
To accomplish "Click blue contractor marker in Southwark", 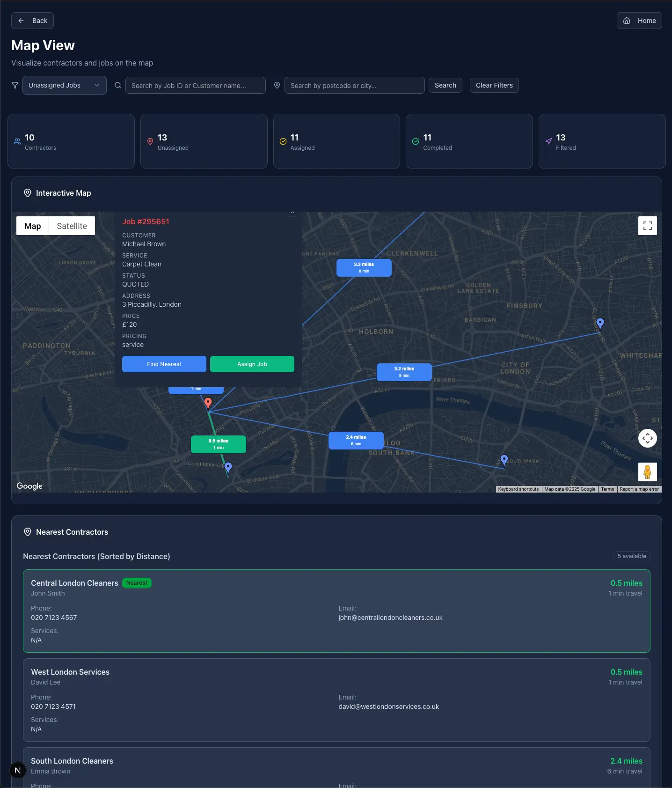I will pyautogui.click(x=504, y=460).
